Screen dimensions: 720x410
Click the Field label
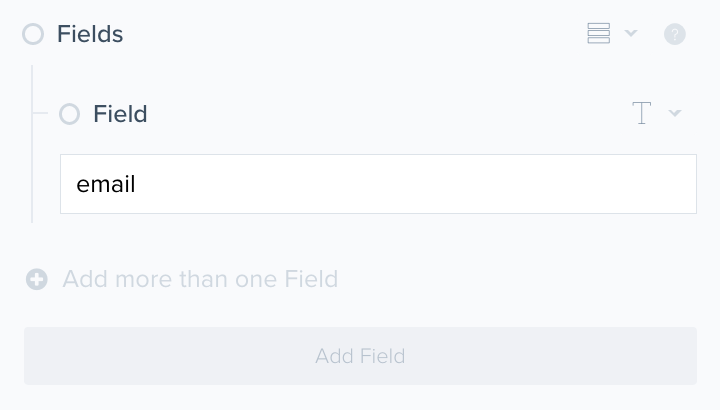point(120,114)
